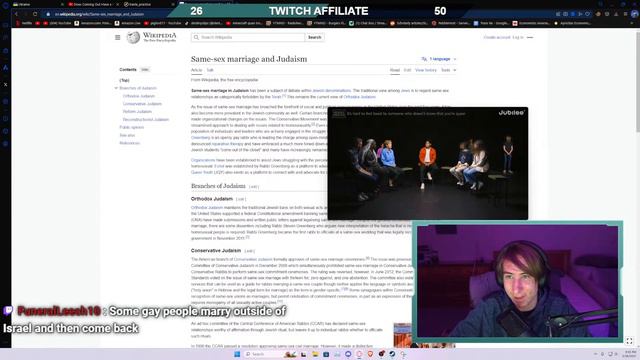Screen dimensions: 640x360
Task: Open Steam from the taskbar
Action: click(x=392, y=354)
